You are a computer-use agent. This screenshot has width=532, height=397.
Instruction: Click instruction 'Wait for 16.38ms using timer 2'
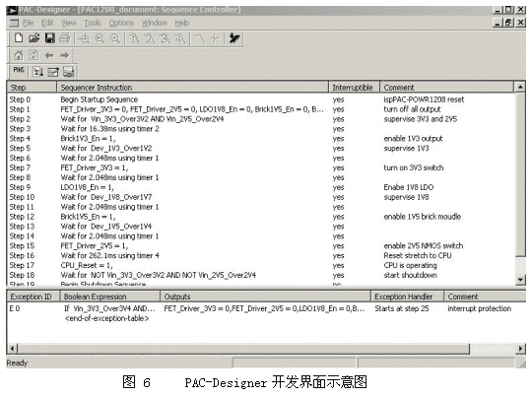109,129
